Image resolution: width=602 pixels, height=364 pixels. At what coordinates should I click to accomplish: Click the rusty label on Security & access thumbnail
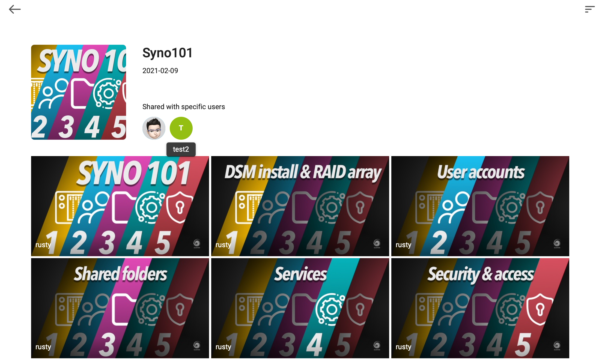pos(403,347)
